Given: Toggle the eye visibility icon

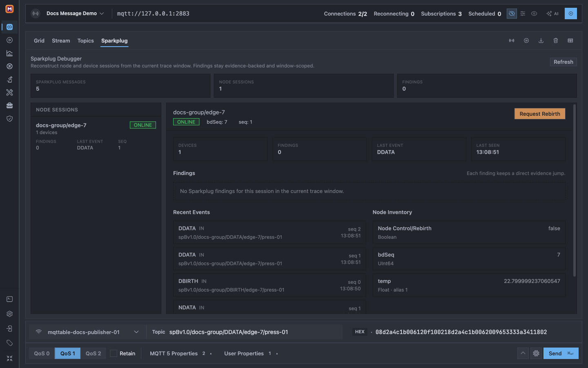Looking at the screenshot, I should click(534, 13).
